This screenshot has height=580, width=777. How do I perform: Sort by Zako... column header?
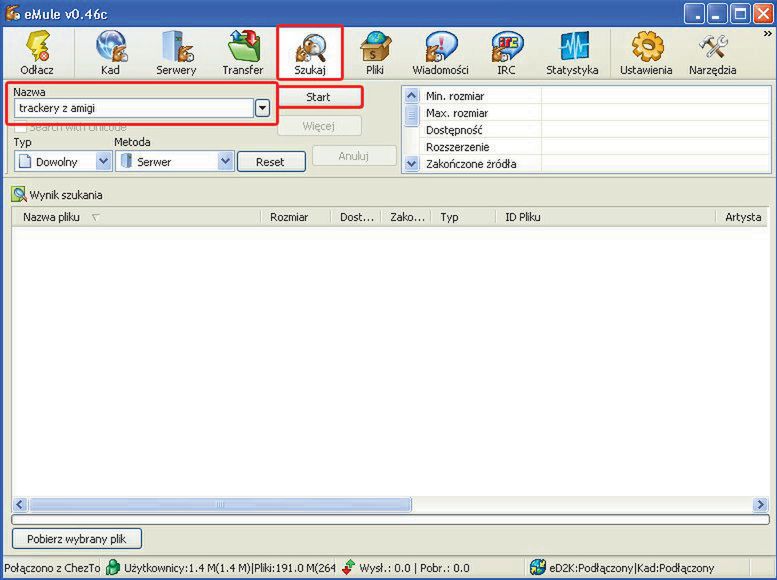tap(406, 217)
